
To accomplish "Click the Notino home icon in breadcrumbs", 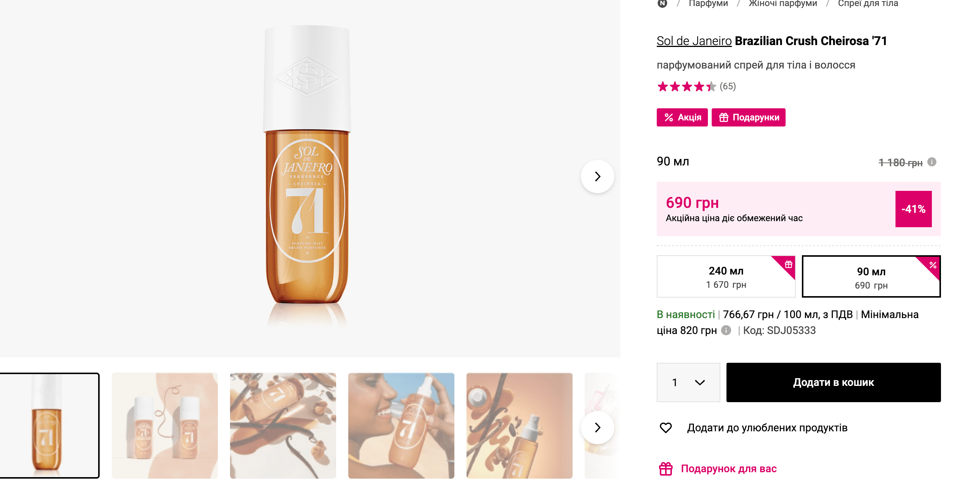I will pos(662,3).
